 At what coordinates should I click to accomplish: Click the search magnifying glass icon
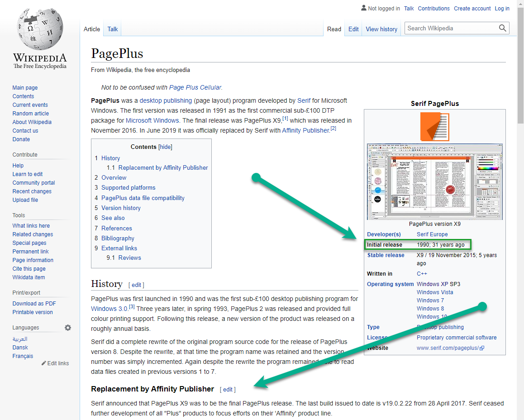click(502, 28)
